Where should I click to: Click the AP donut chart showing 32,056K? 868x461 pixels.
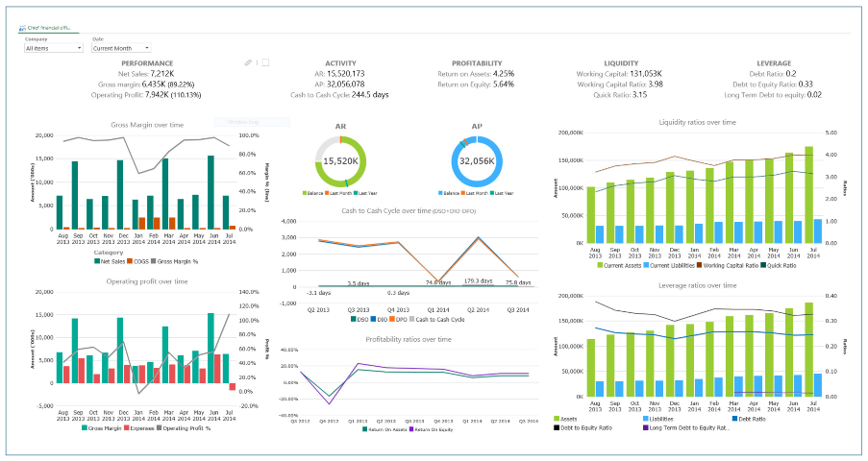477,162
